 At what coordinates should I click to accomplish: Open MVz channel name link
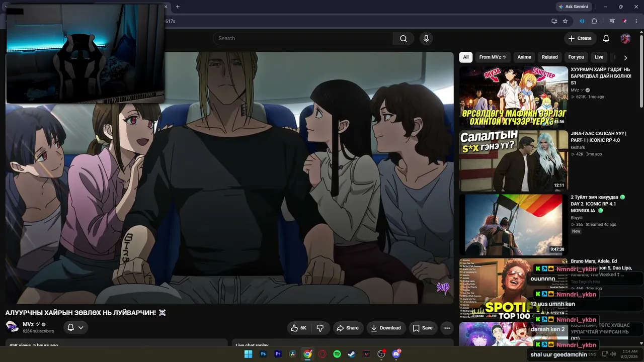pyautogui.click(x=31, y=324)
